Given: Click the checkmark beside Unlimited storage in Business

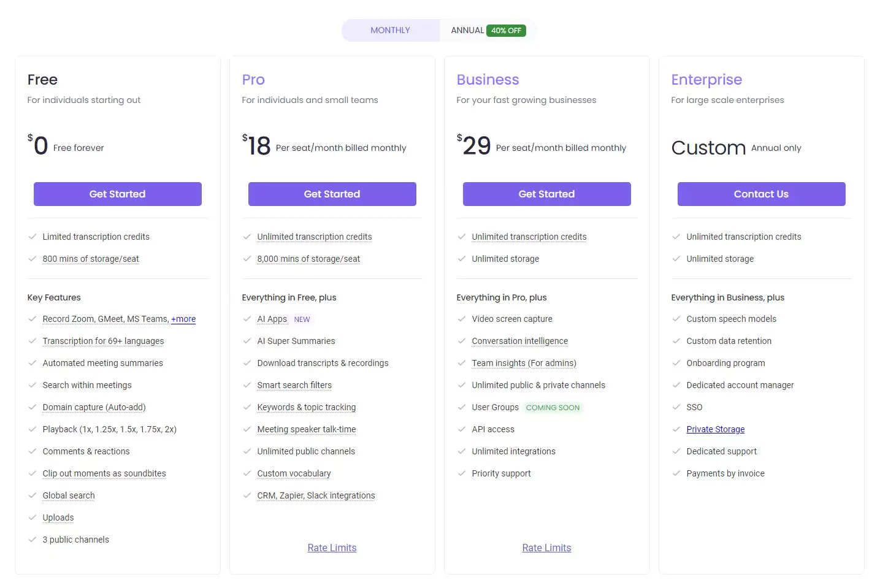Looking at the screenshot, I should pos(461,259).
